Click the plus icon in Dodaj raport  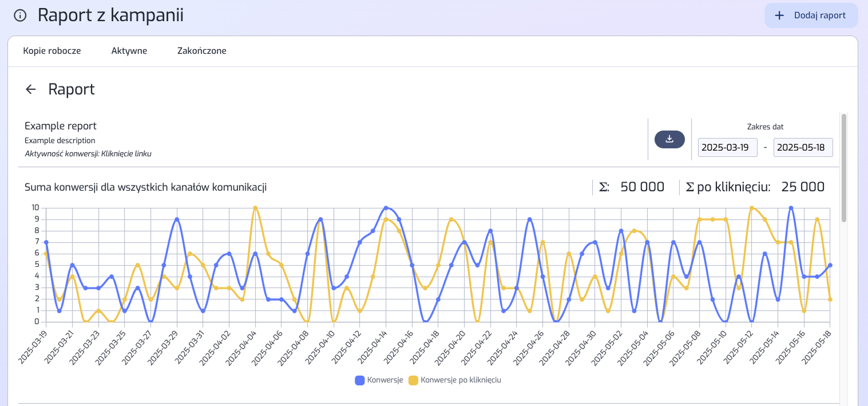point(779,15)
